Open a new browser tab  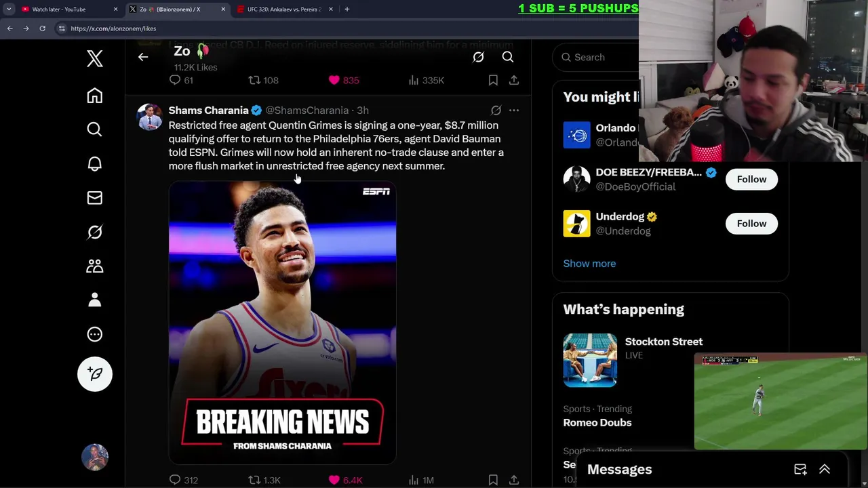pyautogui.click(x=347, y=9)
